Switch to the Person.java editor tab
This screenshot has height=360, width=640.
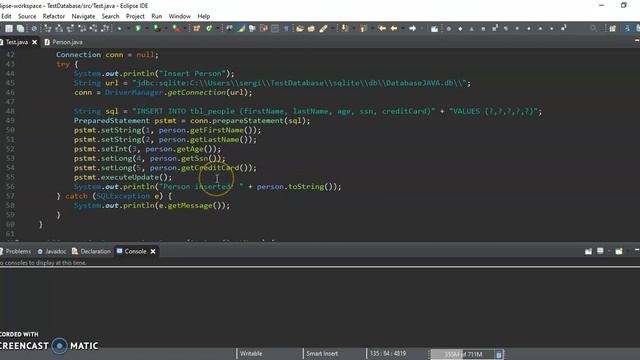pos(63,42)
